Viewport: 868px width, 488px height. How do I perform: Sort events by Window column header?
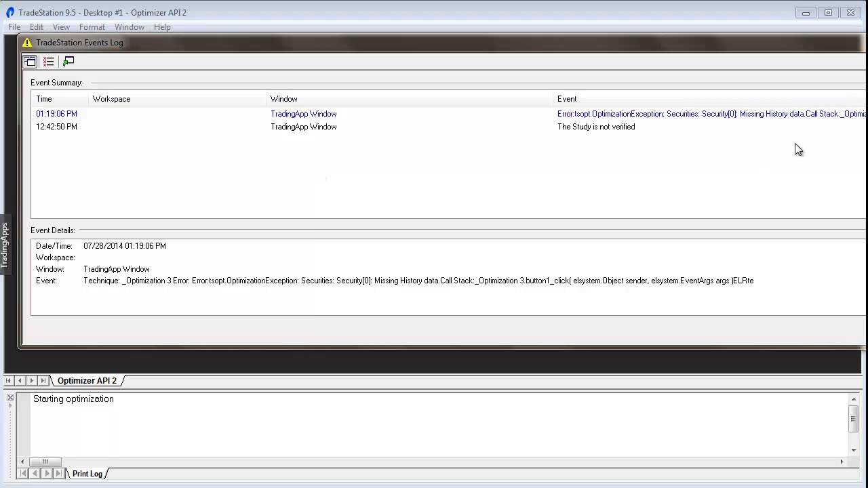[x=410, y=99]
